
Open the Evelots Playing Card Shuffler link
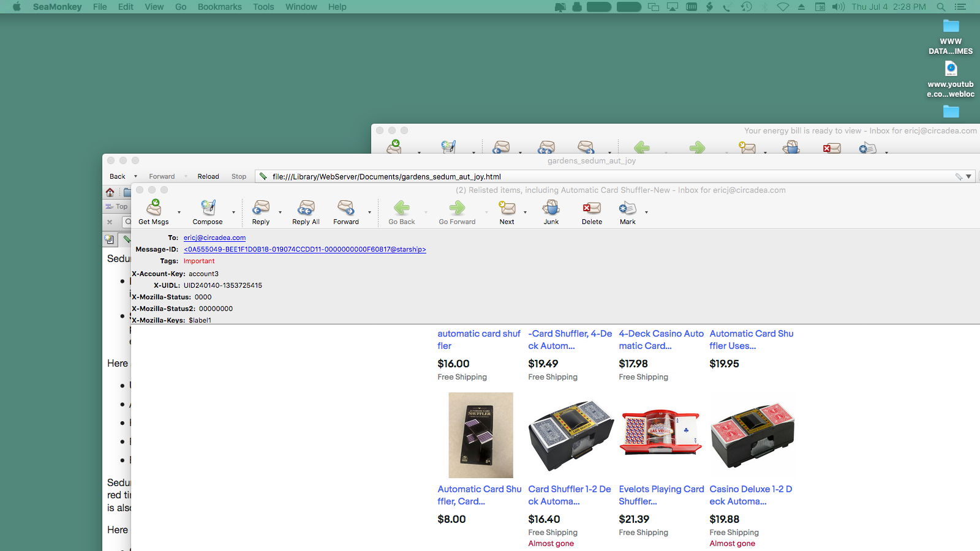pyautogui.click(x=661, y=495)
